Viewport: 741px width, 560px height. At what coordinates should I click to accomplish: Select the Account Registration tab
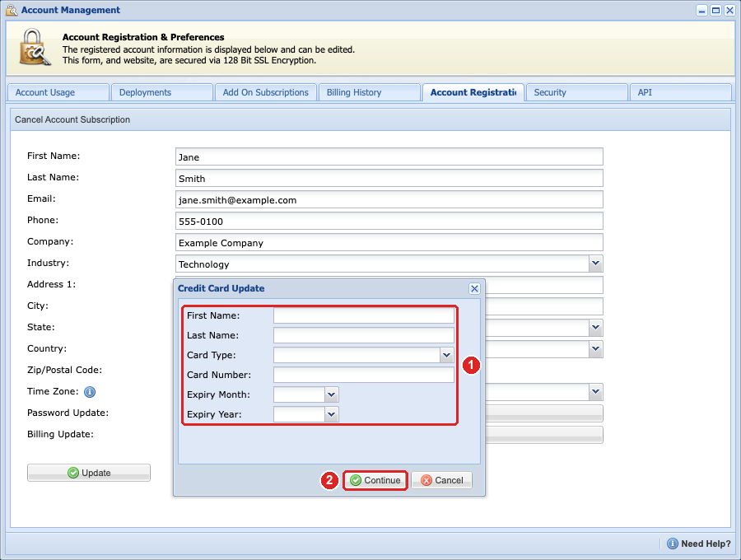(x=473, y=92)
